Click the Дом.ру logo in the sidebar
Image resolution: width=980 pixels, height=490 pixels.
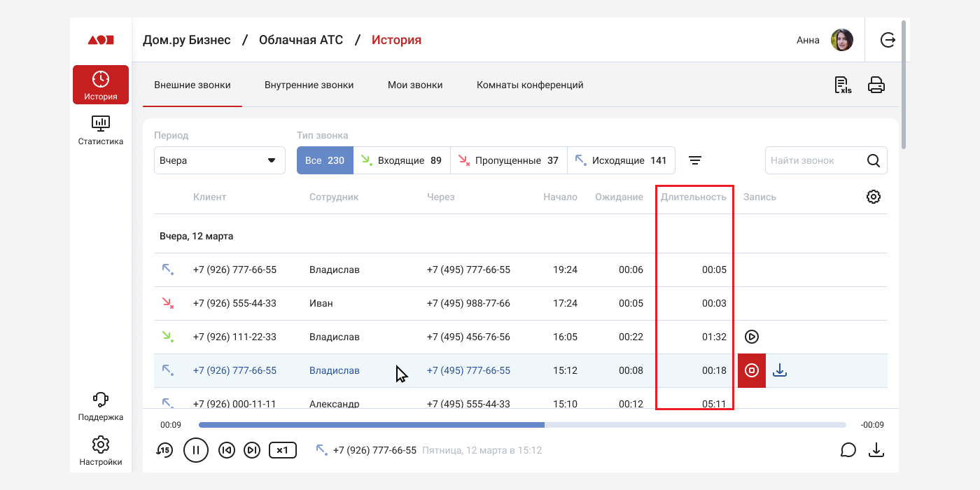pos(101,40)
